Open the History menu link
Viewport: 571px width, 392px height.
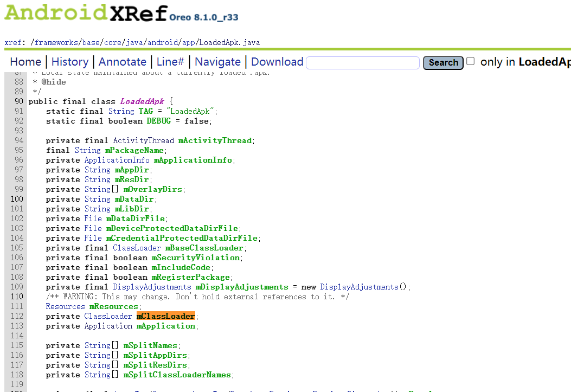coord(70,62)
